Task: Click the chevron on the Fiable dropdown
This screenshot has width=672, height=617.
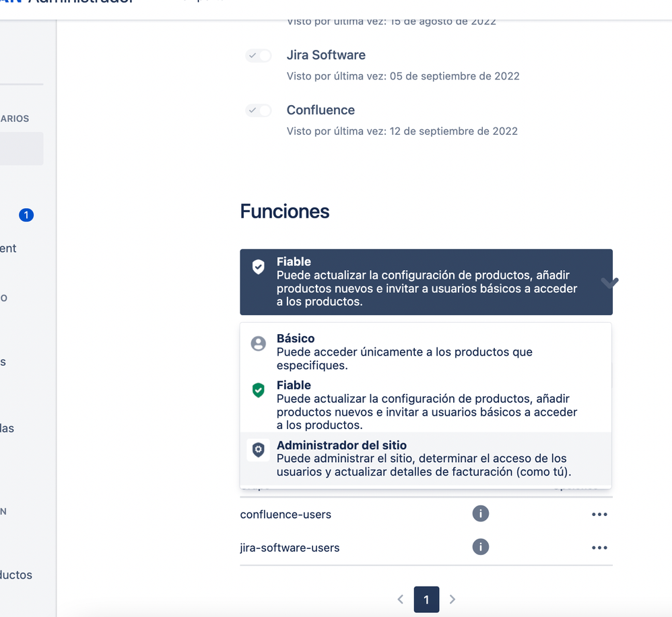Action: 609,282
